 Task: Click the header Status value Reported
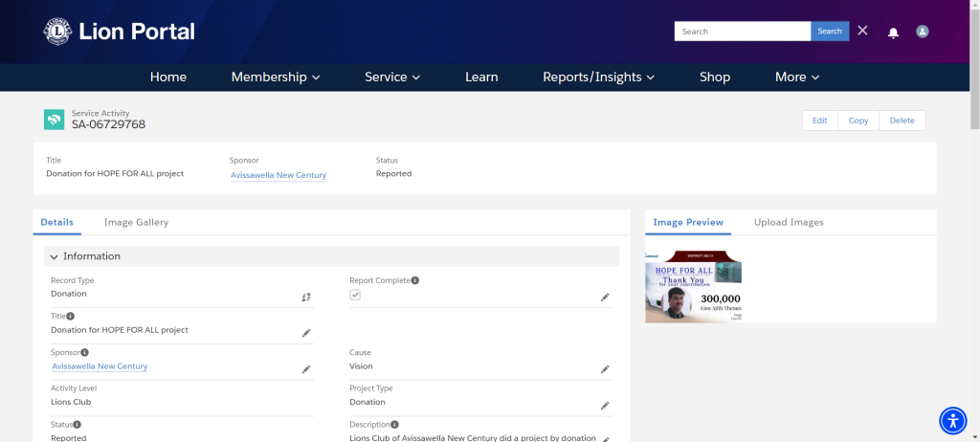point(393,174)
